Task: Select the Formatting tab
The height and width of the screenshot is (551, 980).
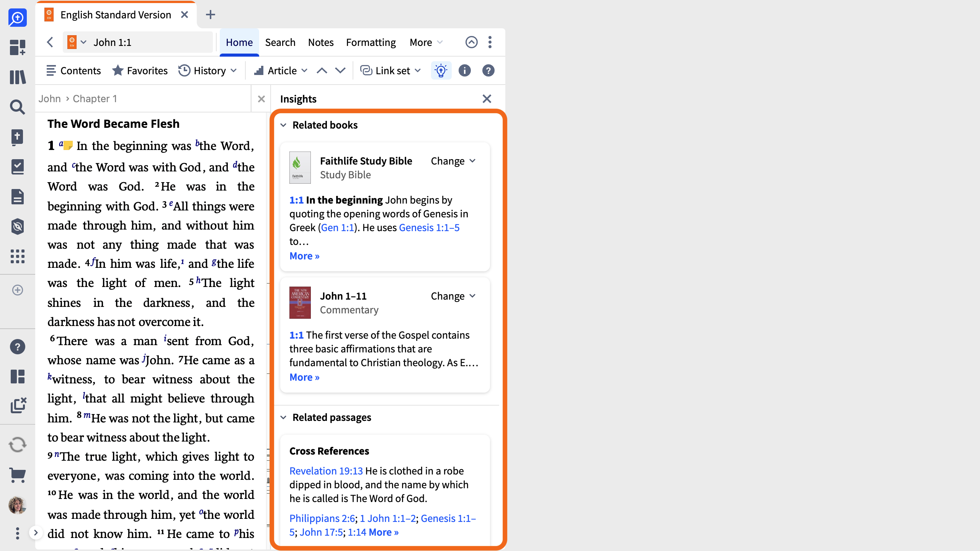Action: point(371,42)
